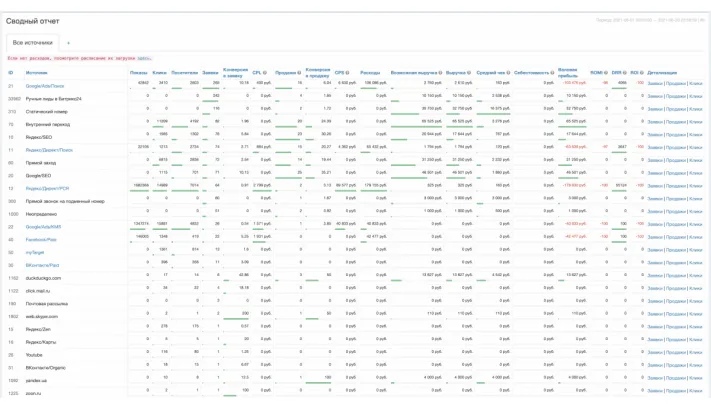
Task: Open the info icon beside Возможная выручка header
Action: tap(440, 73)
